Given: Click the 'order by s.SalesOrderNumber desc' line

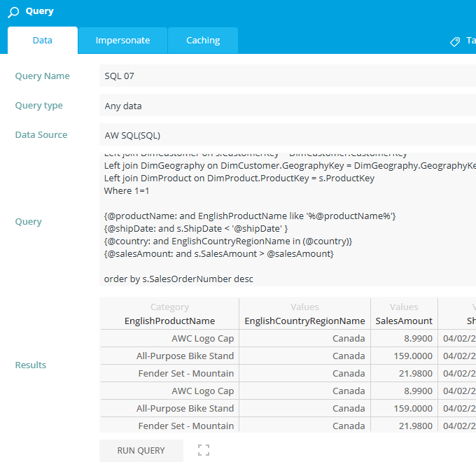Looking at the screenshot, I should (x=178, y=279).
